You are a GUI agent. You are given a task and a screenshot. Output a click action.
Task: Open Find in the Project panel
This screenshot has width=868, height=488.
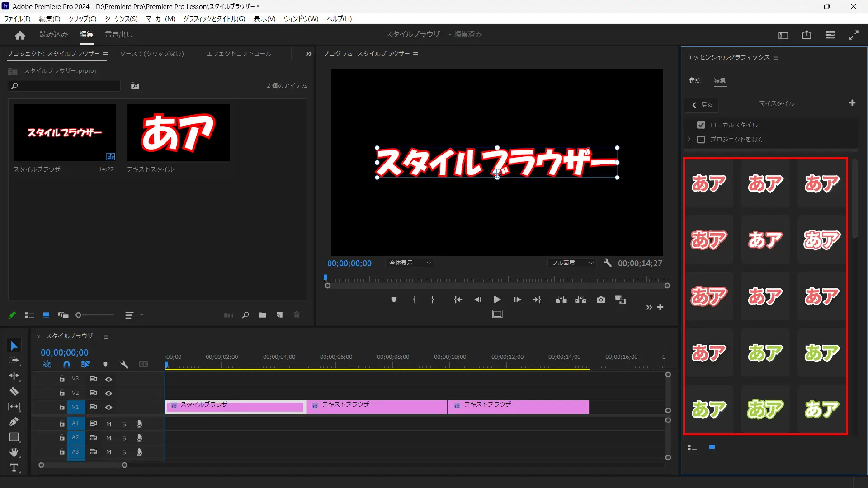[245, 315]
